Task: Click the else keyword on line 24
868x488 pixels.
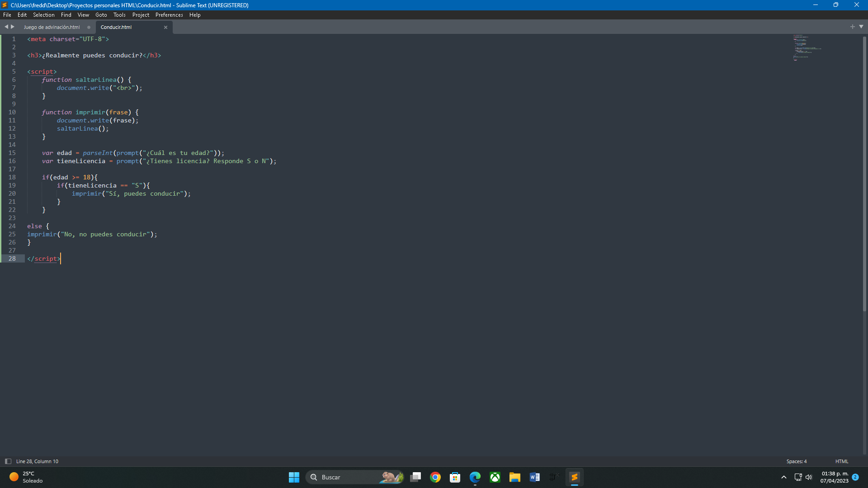Action: point(34,226)
